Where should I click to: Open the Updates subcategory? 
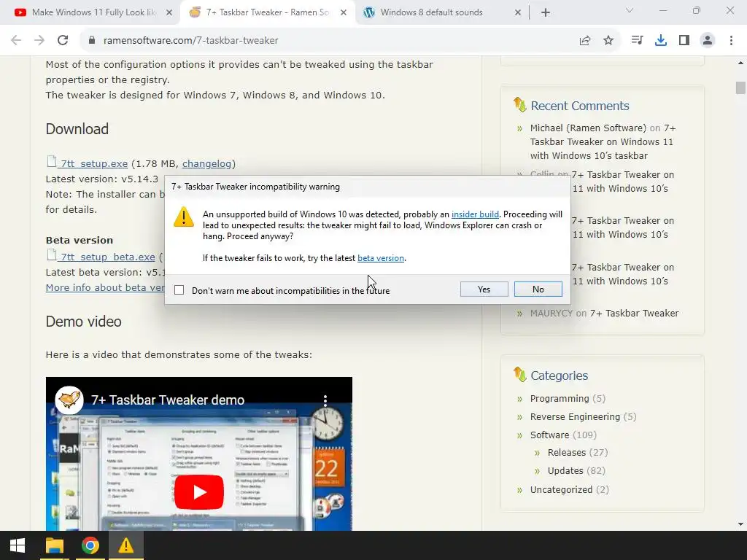point(565,470)
